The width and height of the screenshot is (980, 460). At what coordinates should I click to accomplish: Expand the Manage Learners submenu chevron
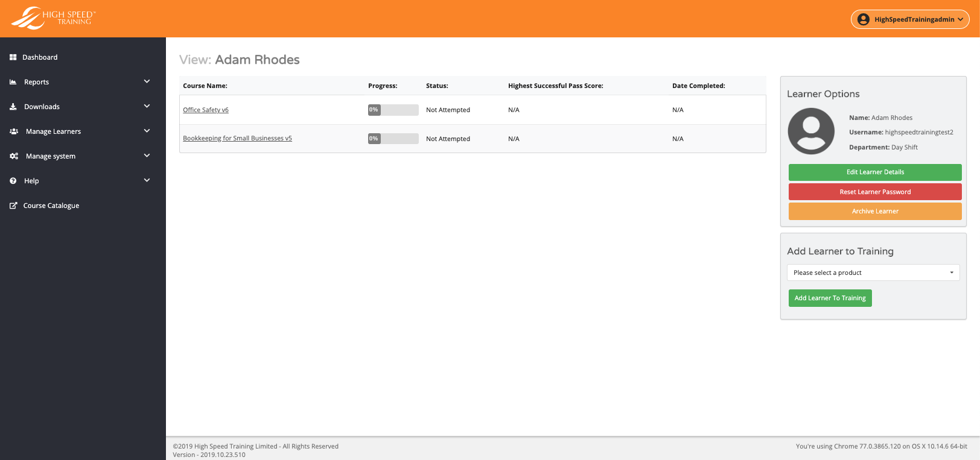[x=147, y=131]
